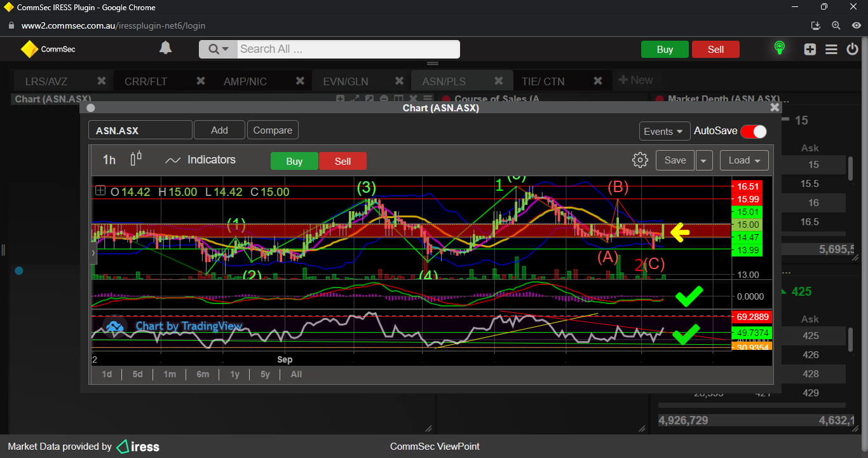Open the Indicators menu
The image size is (868, 458).
tap(200, 160)
